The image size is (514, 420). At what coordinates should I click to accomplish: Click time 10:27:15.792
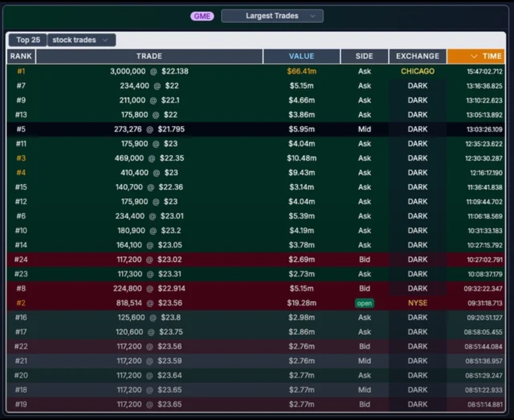485,245
